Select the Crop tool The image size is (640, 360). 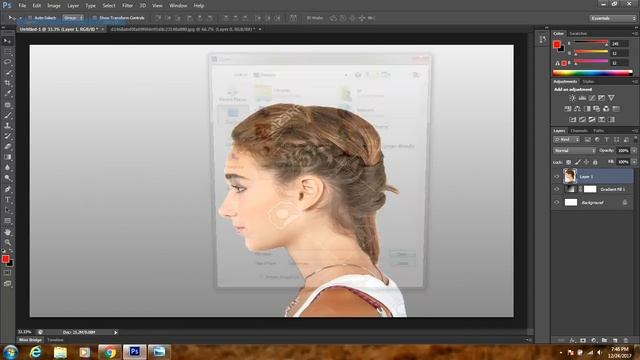pyautogui.click(x=7, y=83)
